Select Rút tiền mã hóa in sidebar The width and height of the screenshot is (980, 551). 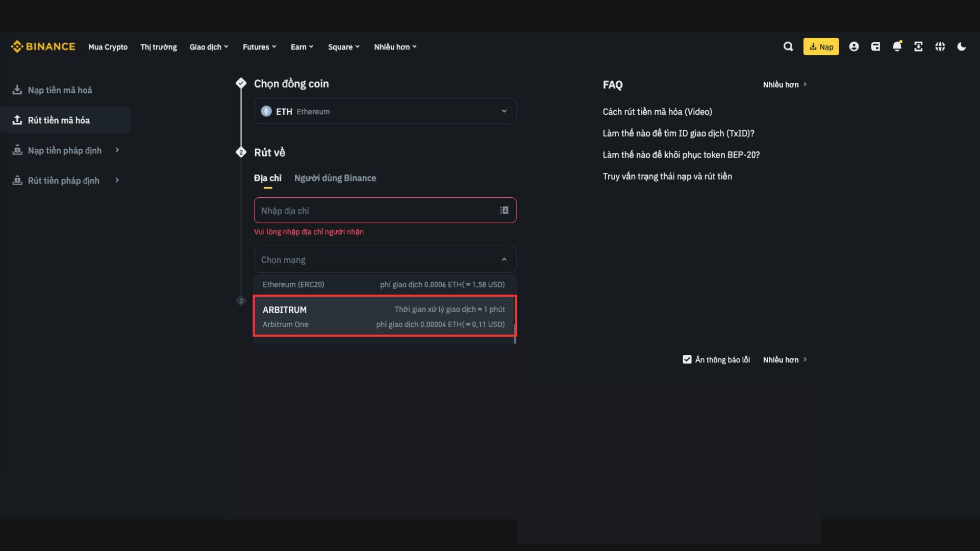[65, 120]
